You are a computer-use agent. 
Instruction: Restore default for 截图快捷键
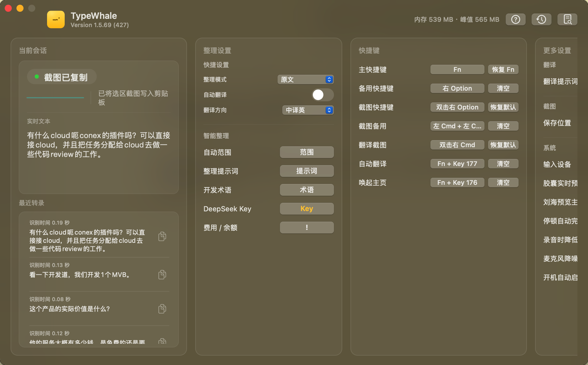[x=503, y=107]
